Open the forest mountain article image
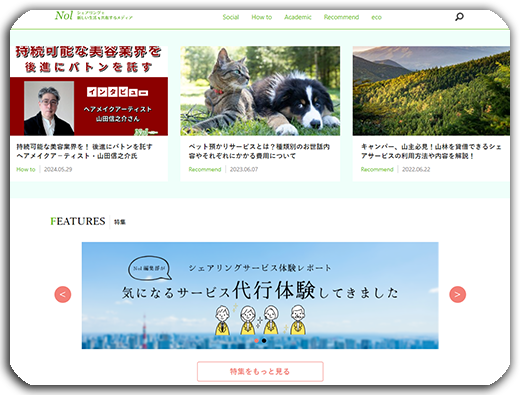Screen dimensions: 520x395 tap(431, 91)
